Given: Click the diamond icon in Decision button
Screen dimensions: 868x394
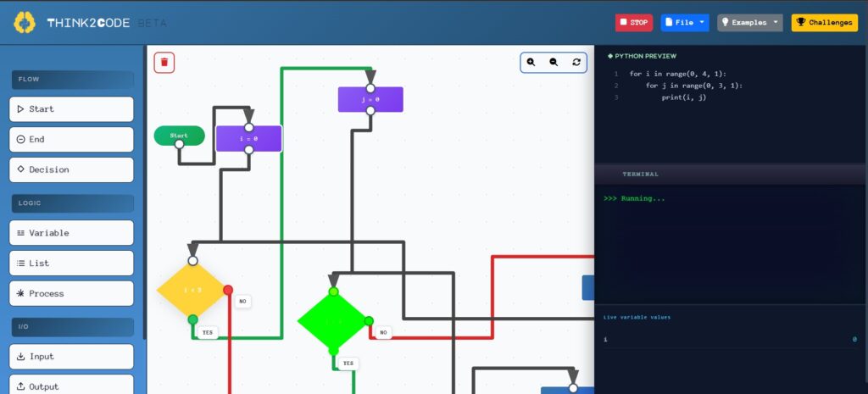Looking at the screenshot, I should (x=21, y=169).
